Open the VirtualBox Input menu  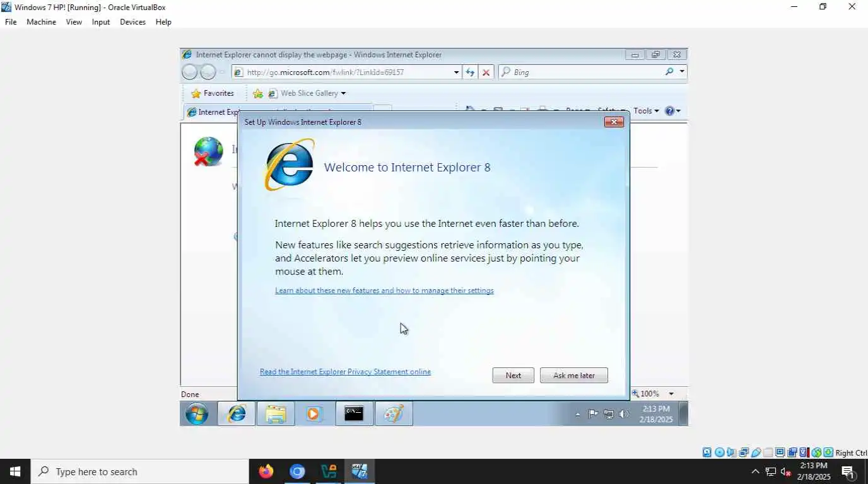point(101,21)
